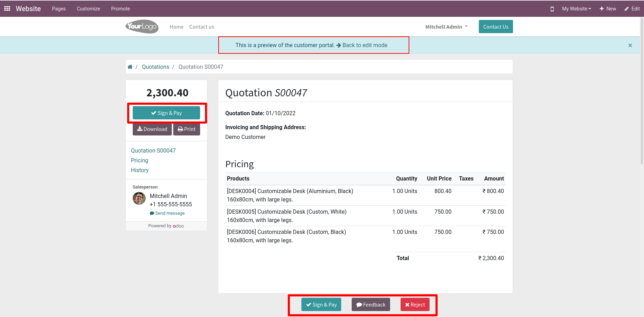Click the Demo Customer address text
Image resolution: width=644 pixels, height=317 pixels.
click(245, 137)
